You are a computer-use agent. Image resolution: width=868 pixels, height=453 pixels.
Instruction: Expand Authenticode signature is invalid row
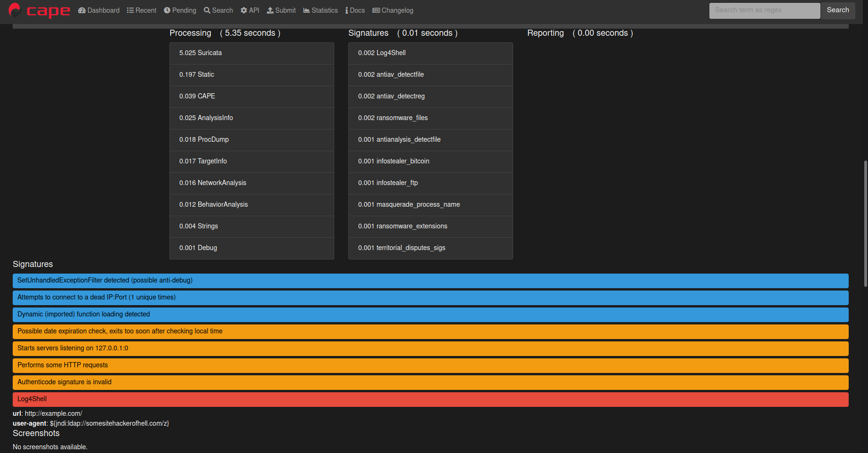431,382
